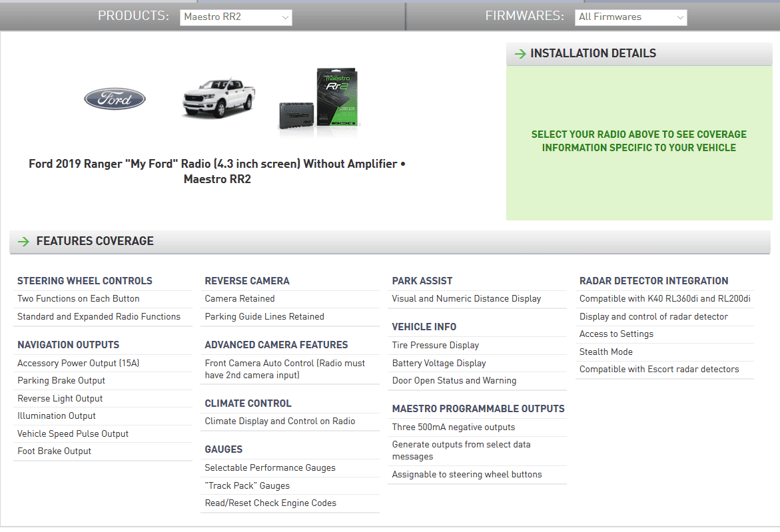Click the Climate Control heading
This screenshot has width=780, height=532.
(x=248, y=403)
